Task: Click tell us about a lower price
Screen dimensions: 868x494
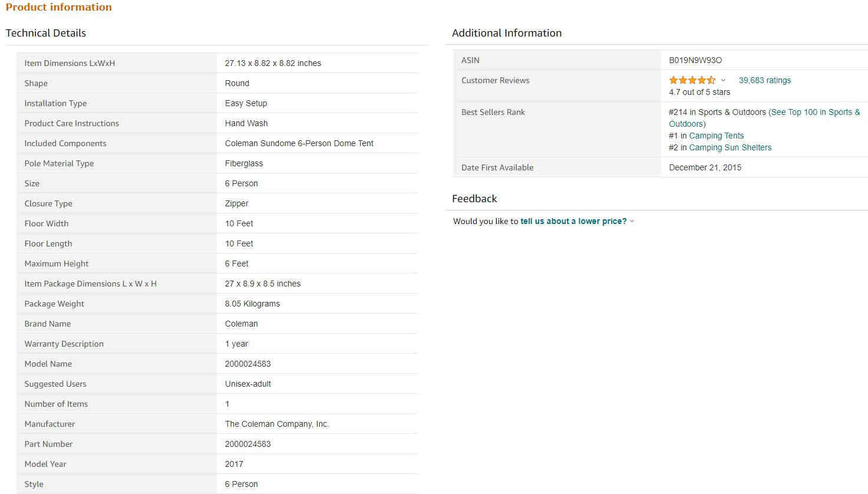Action: pyautogui.click(x=573, y=221)
